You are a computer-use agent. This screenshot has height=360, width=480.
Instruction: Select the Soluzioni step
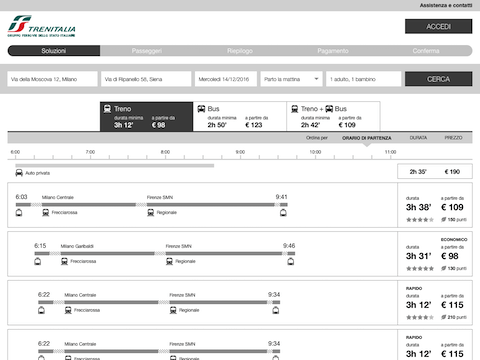[54, 51]
